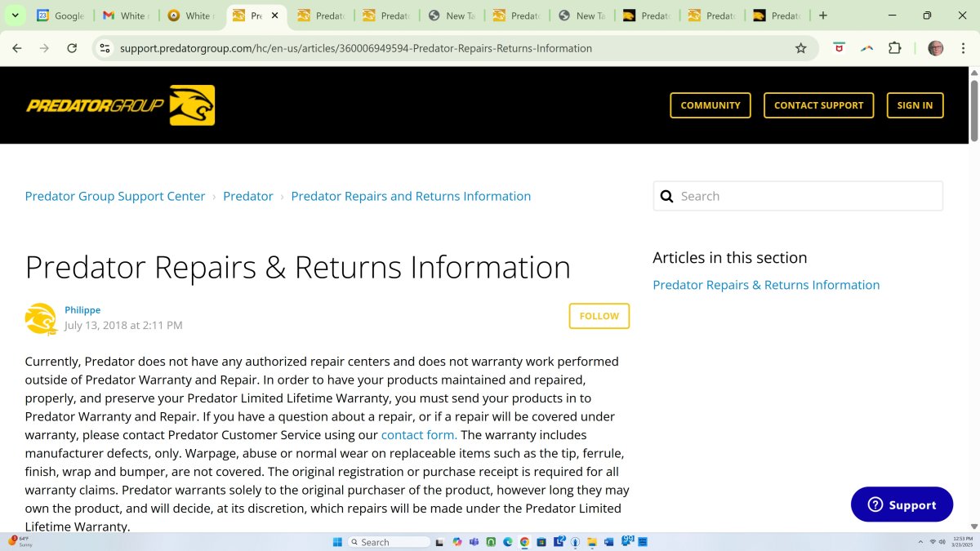Reload the page with the refresh icon

[x=72, y=48]
